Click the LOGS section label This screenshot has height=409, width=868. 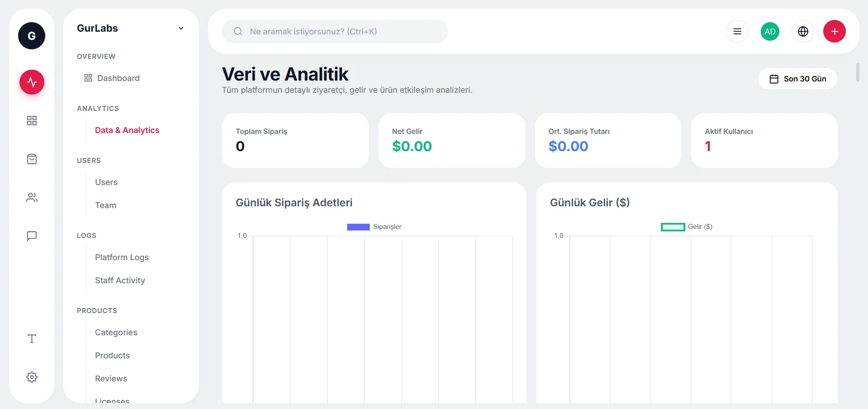tap(86, 235)
